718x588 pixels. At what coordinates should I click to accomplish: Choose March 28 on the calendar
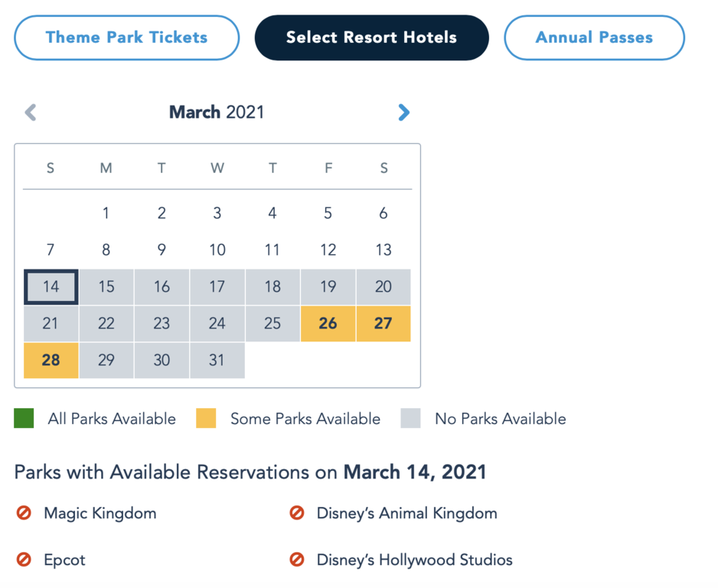51,360
